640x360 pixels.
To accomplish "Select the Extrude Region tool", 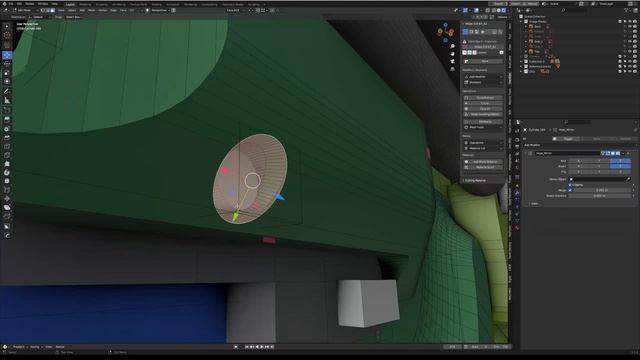I will click(7, 120).
